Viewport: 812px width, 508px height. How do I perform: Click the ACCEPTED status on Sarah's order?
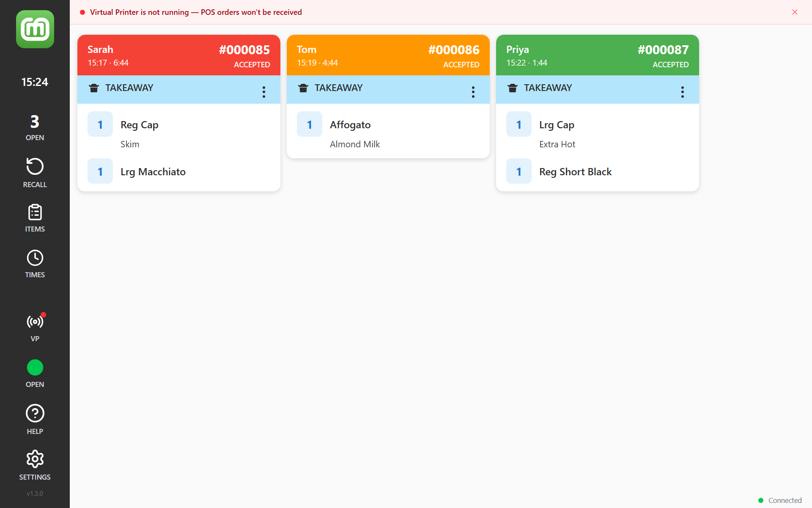tap(252, 65)
